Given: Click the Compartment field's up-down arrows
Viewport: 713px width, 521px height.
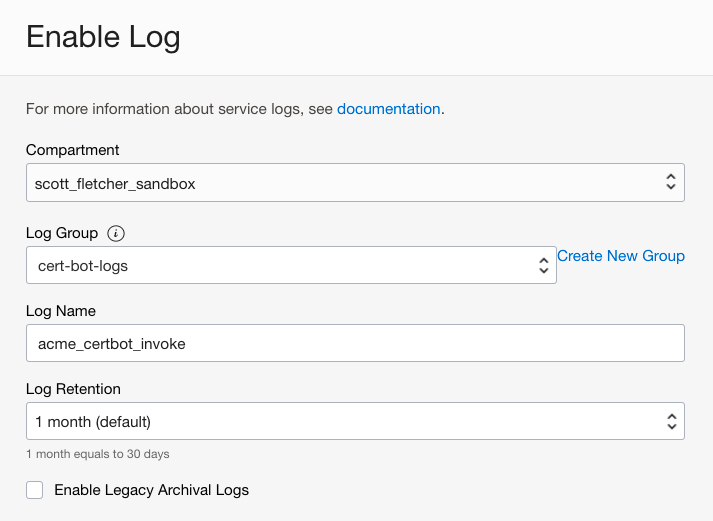Looking at the screenshot, I should (x=671, y=183).
